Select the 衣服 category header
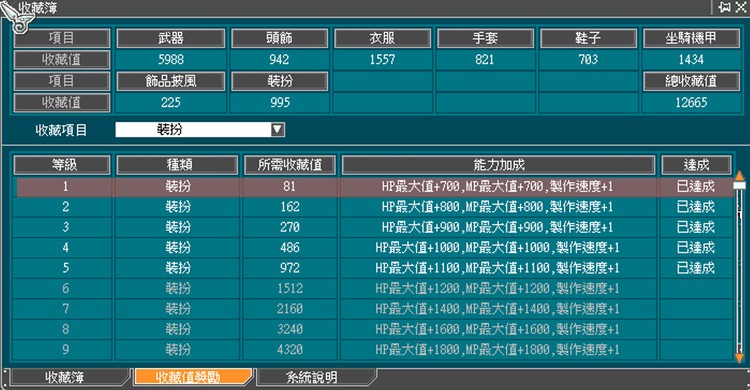 coord(382,38)
